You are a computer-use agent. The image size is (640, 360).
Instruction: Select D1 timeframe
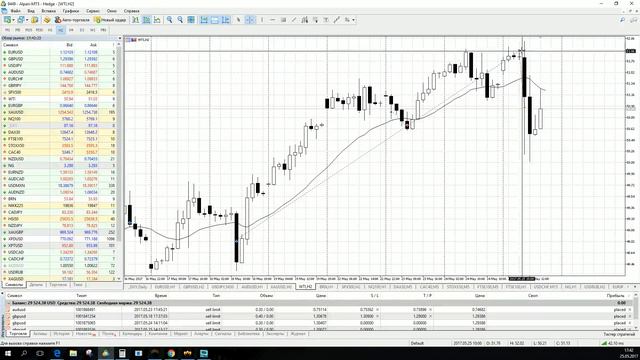(x=82, y=30)
